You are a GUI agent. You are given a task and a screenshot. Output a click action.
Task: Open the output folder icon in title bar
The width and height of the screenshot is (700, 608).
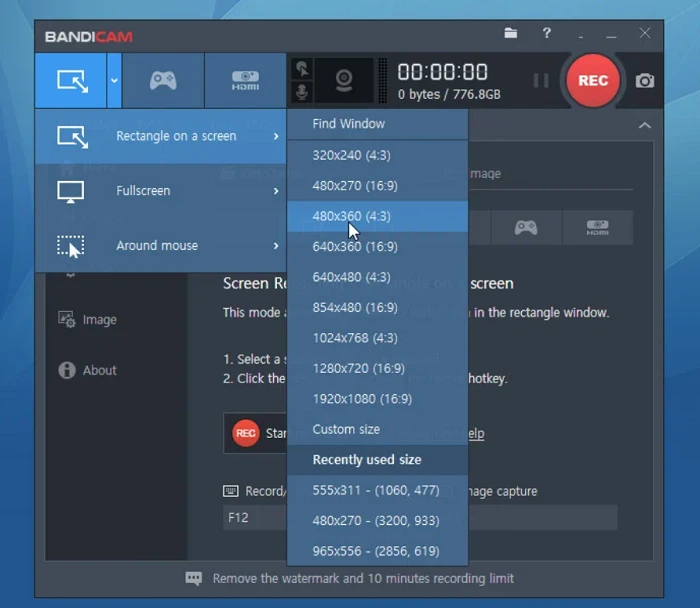click(x=511, y=33)
